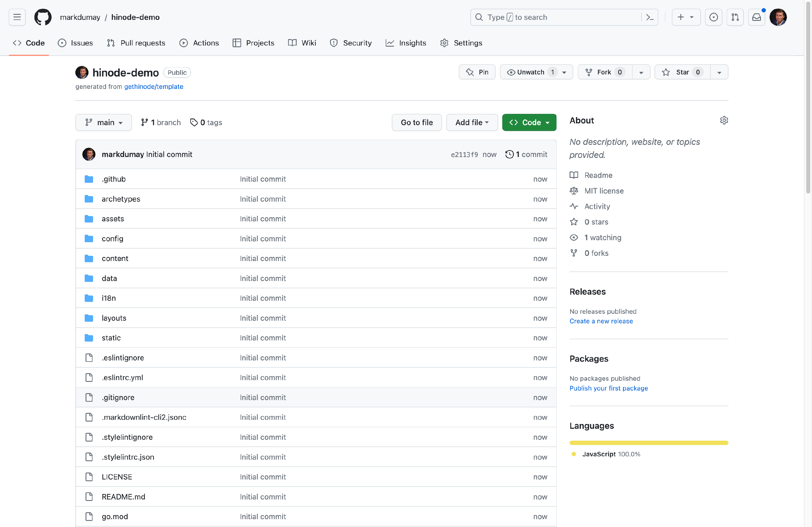This screenshot has height=527, width=812.
Task: Open the issues shortcut icon in header
Action: click(713, 17)
